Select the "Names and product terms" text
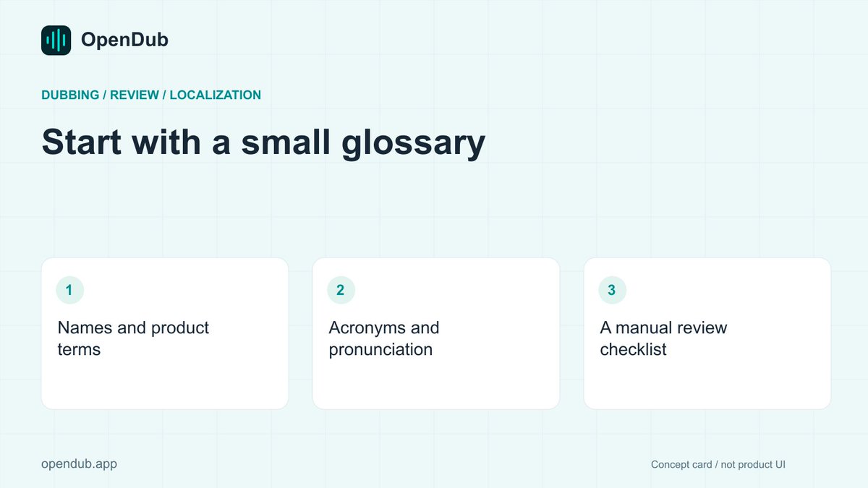 133,338
